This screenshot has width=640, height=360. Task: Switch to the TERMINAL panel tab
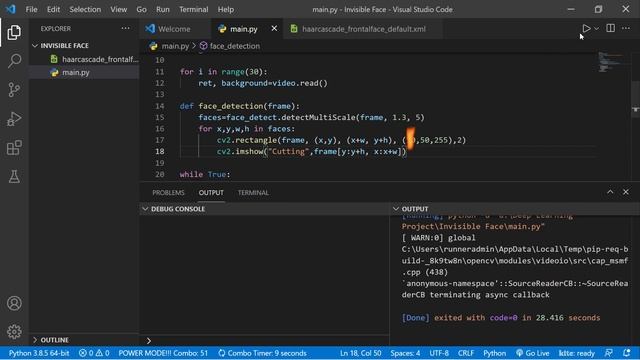pos(253,193)
